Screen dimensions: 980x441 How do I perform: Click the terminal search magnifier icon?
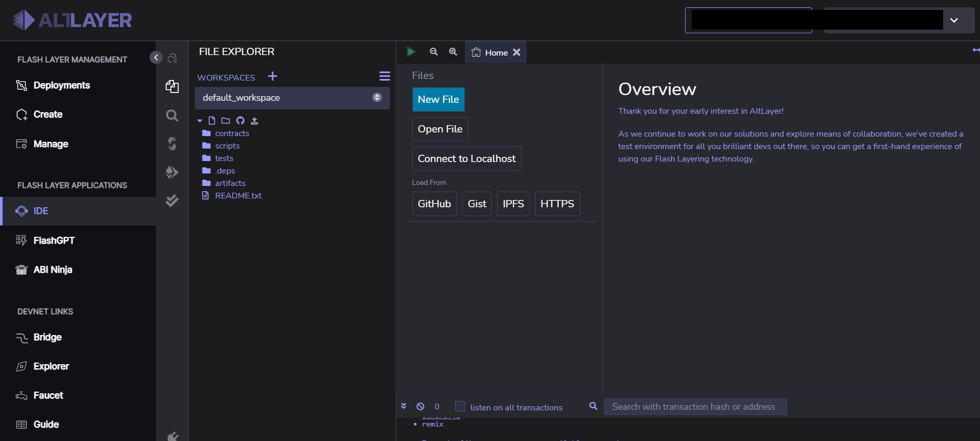pyautogui.click(x=593, y=406)
